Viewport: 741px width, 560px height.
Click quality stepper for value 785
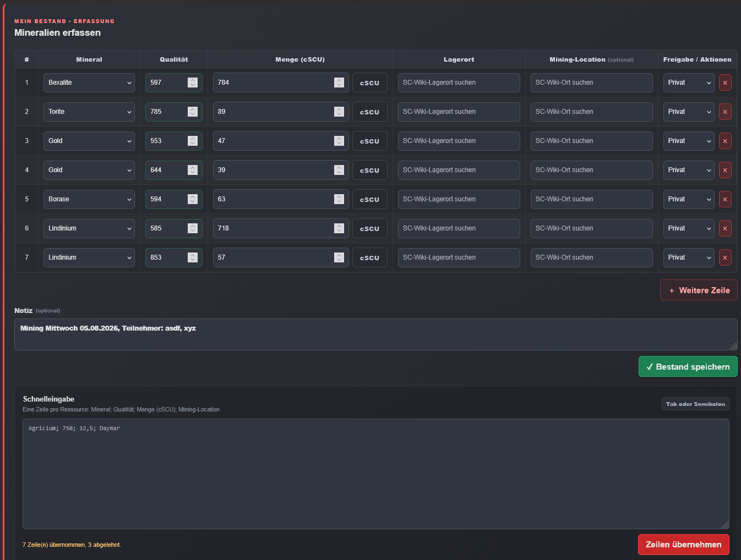point(193,112)
